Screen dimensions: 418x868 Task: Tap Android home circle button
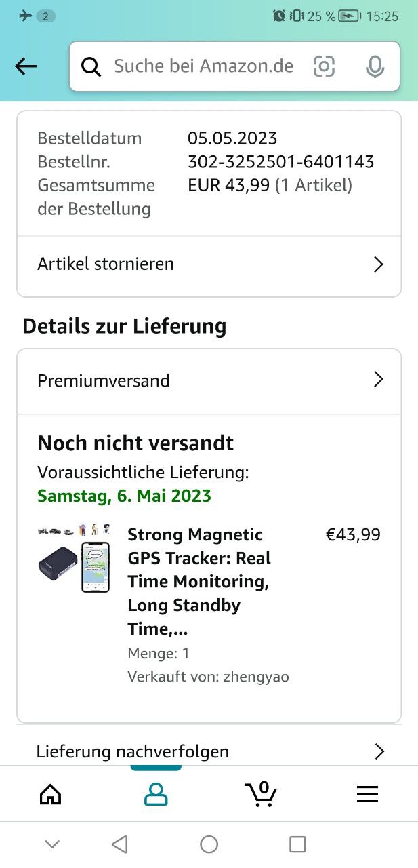pos(209,844)
